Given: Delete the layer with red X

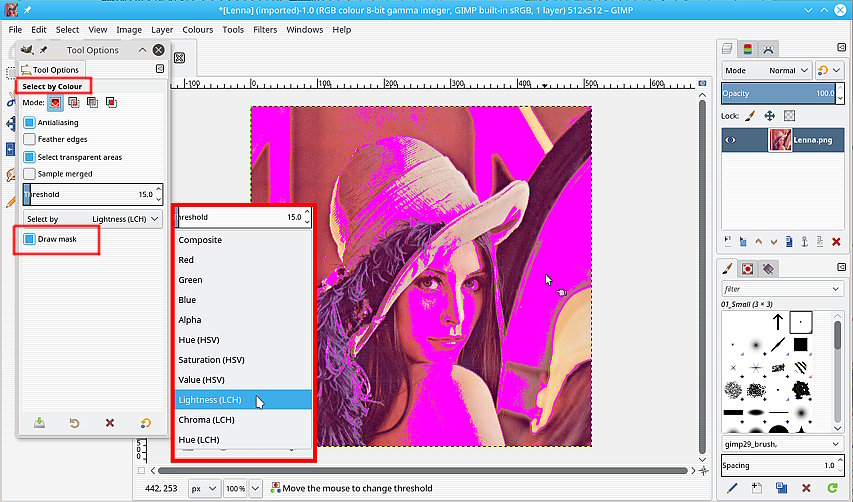Looking at the screenshot, I should coord(837,241).
